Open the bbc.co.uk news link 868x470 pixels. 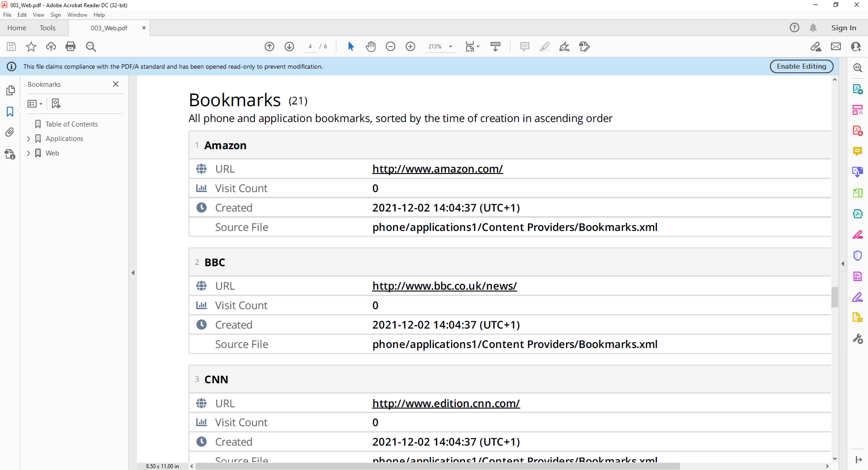[444, 286]
